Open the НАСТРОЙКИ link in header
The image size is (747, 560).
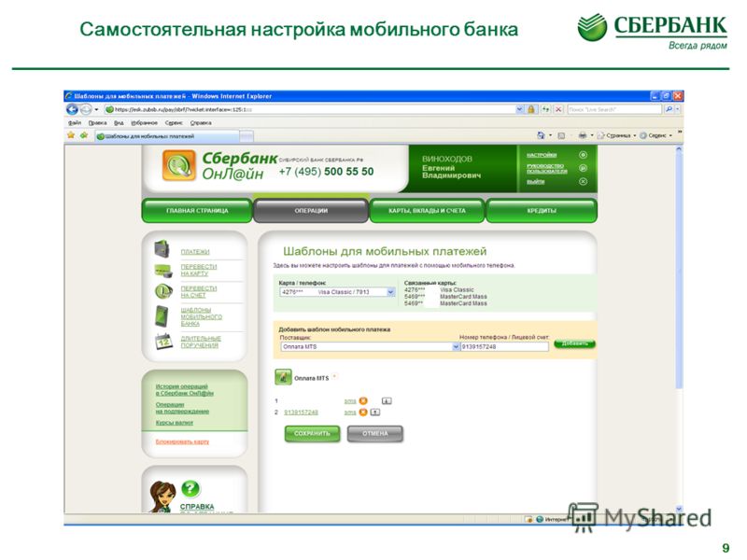pyautogui.click(x=542, y=155)
